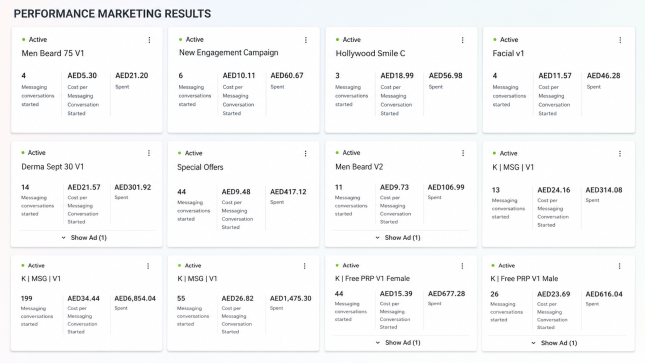
Task: Open the Men Beard V2 three-dot menu
Action: pos(463,153)
